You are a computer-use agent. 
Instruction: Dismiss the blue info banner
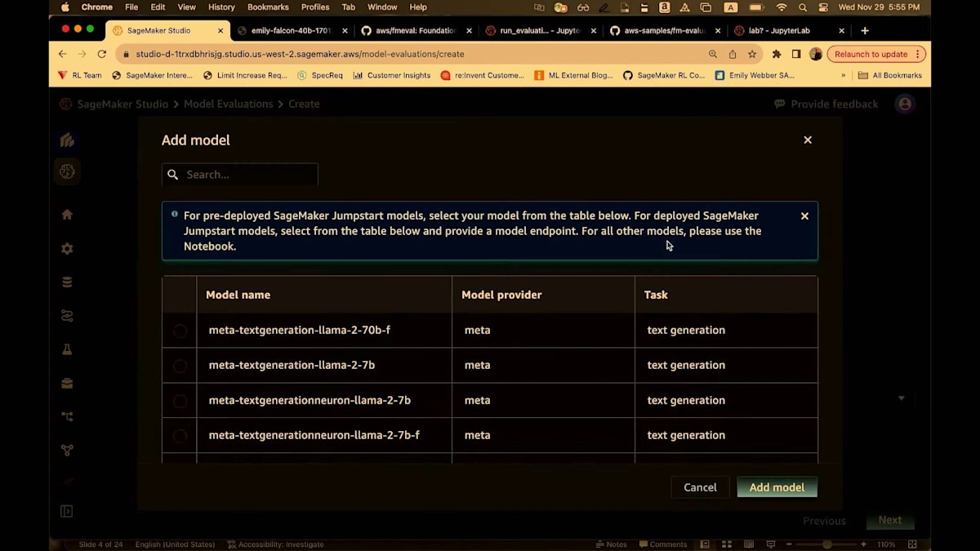pos(804,216)
